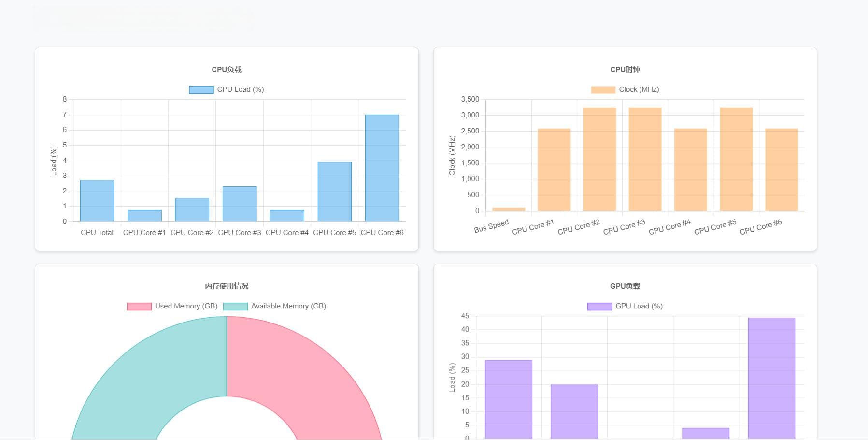The width and height of the screenshot is (868, 440).
Task: Click the shortest GPU load bar near 4
Action: pyautogui.click(x=706, y=433)
